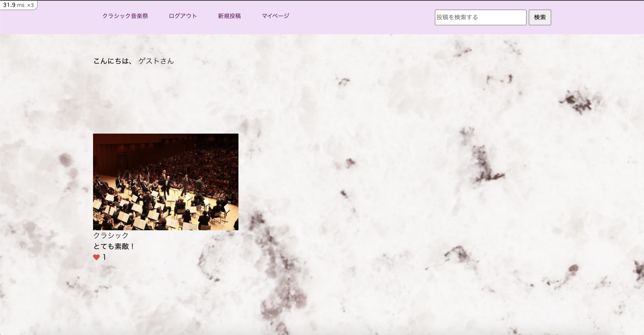Focus the 投稿を検索する search field

(480, 17)
